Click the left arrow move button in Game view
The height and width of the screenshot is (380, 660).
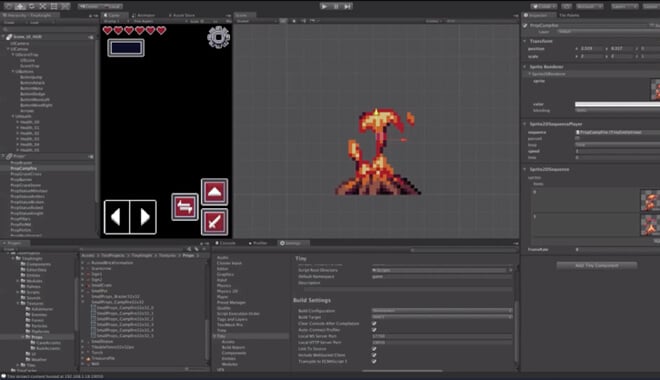click(117, 217)
